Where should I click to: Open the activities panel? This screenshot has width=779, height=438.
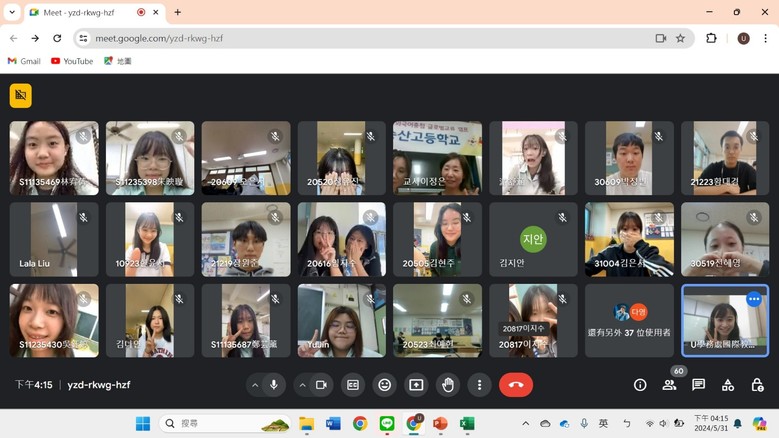[727, 385]
